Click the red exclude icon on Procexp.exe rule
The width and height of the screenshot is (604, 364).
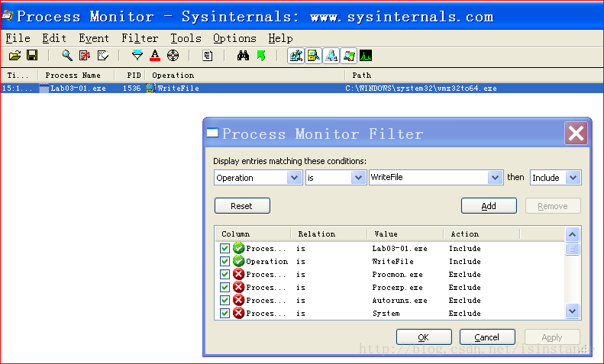pos(238,287)
